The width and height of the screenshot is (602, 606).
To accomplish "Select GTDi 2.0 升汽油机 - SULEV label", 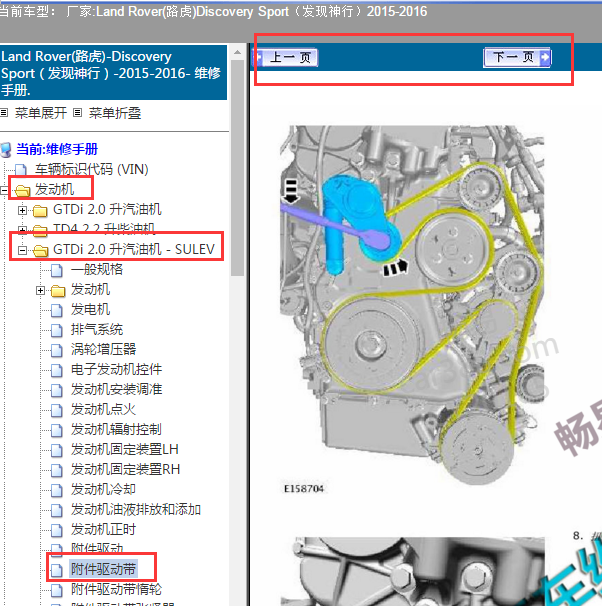I will click(134, 249).
